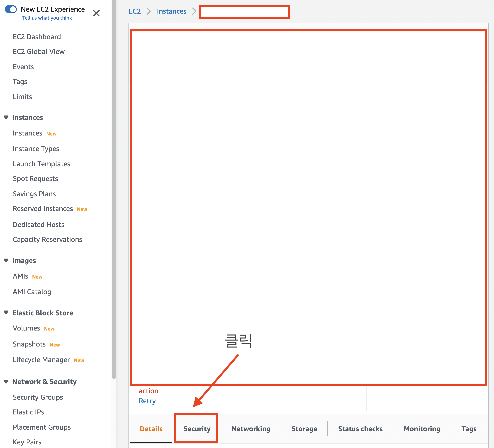Screen dimensions: 494x448
Task: Open EC2 Dashboard in sidebar
Action: tap(37, 37)
